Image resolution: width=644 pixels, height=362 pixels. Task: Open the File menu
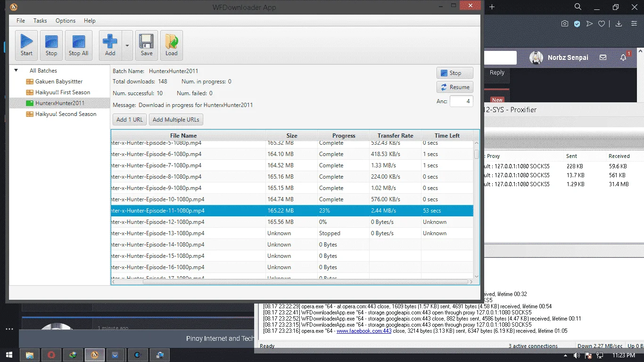coord(21,21)
